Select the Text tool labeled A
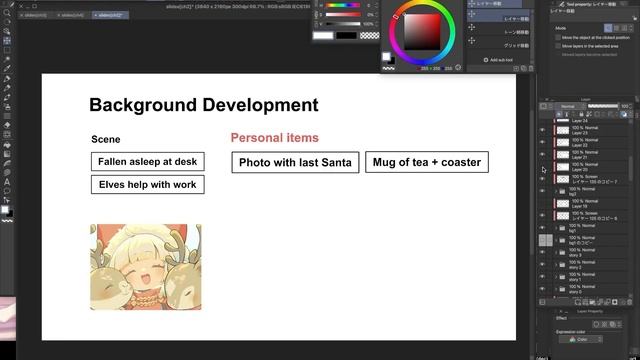This screenshot has height=360, width=640. click(7, 182)
